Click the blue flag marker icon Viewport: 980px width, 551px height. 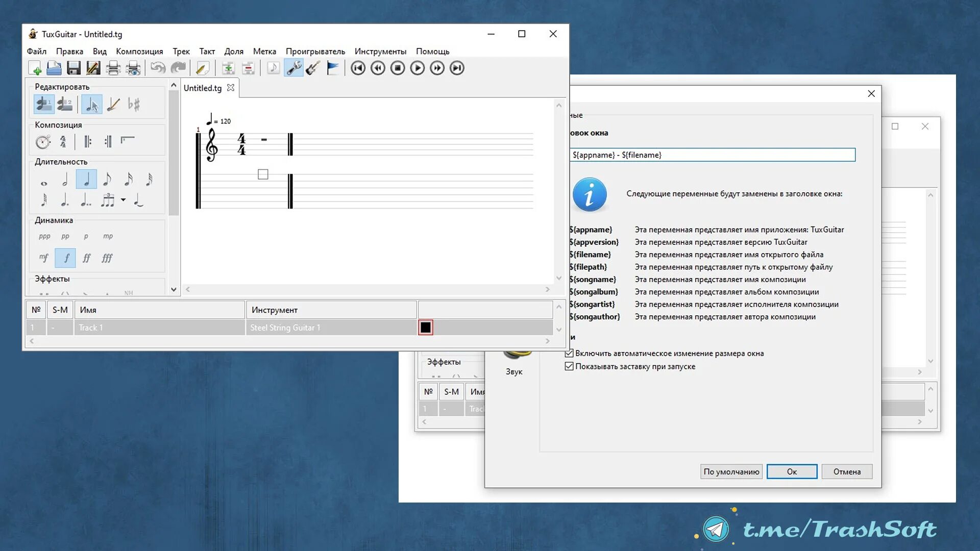(333, 68)
